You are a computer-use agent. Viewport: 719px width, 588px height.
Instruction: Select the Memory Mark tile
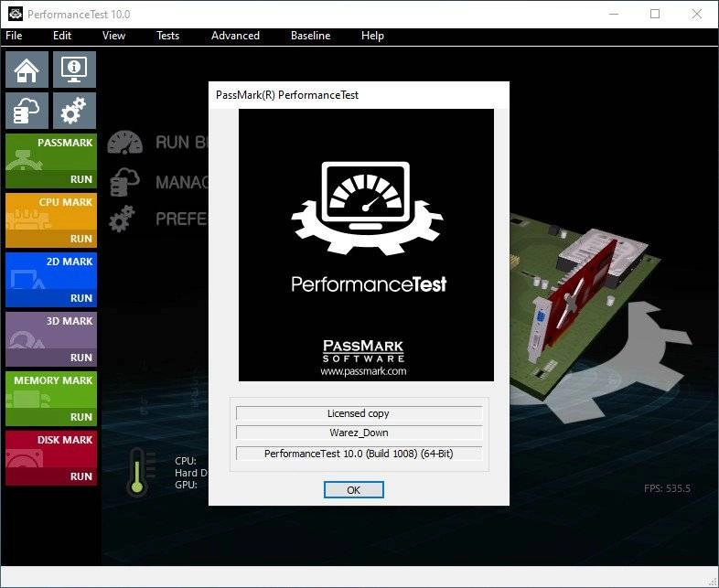51,399
